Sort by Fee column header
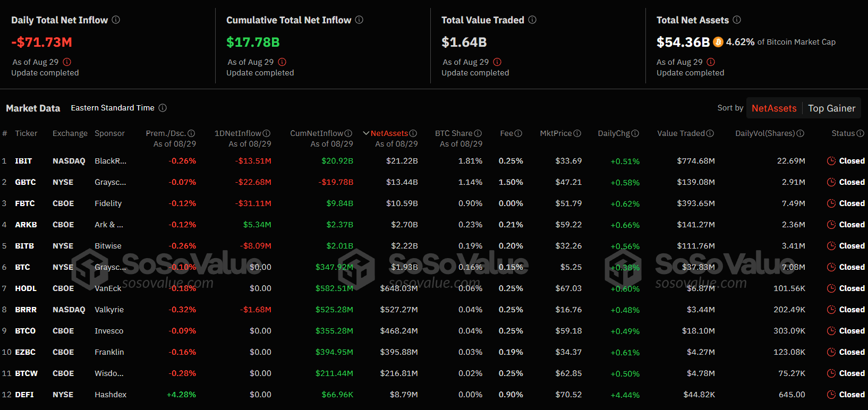 [506, 133]
